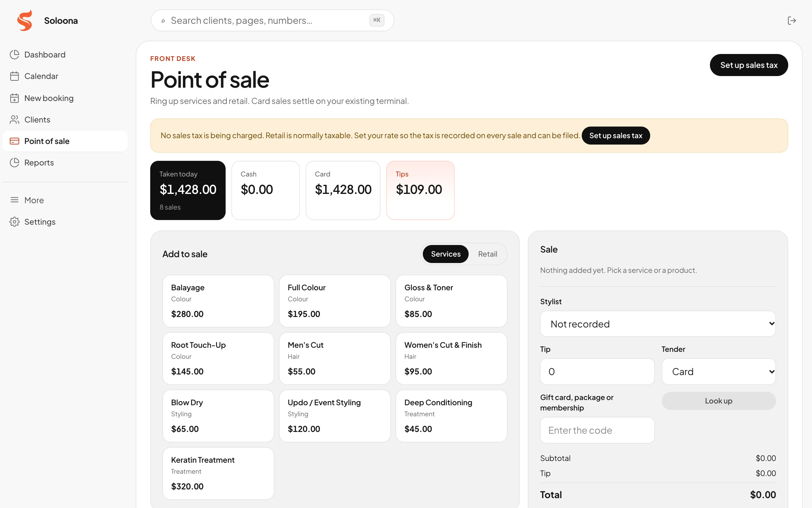This screenshot has height=508, width=812.
Task: Open Dashboard from the sidebar
Action: [x=65, y=55]
